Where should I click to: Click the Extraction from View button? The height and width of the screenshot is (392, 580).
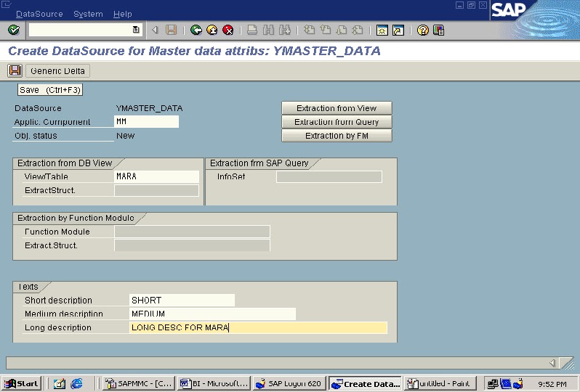[337, 108]
